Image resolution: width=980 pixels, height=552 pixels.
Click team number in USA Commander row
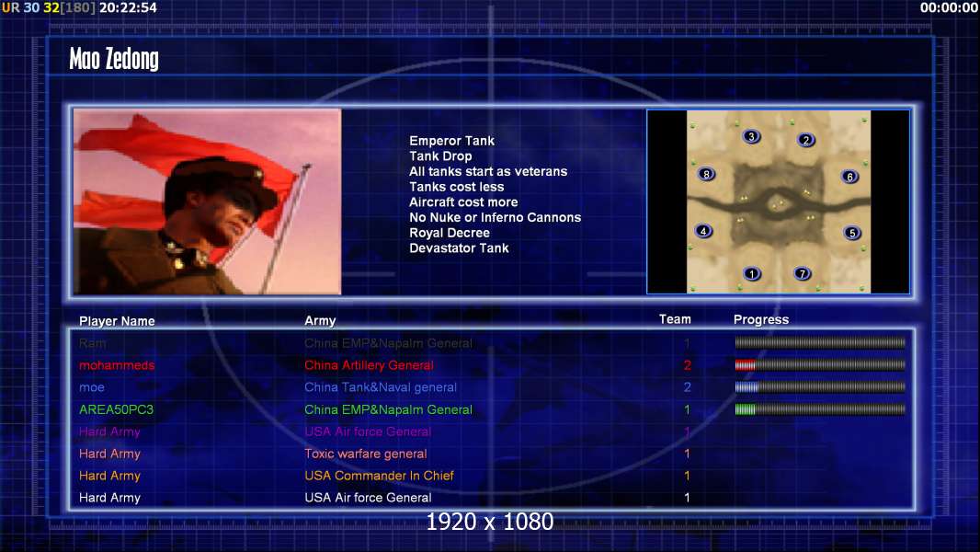pos(687,476)
